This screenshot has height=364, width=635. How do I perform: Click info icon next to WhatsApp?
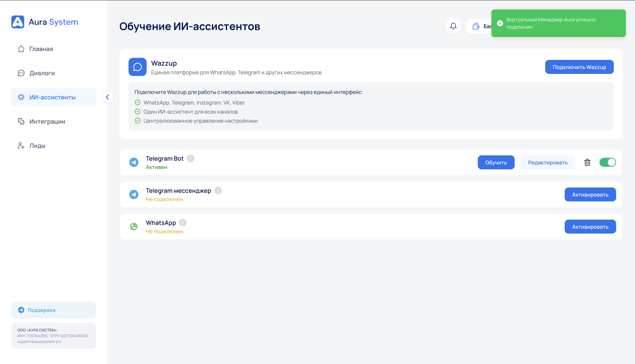tap(183, 223)
